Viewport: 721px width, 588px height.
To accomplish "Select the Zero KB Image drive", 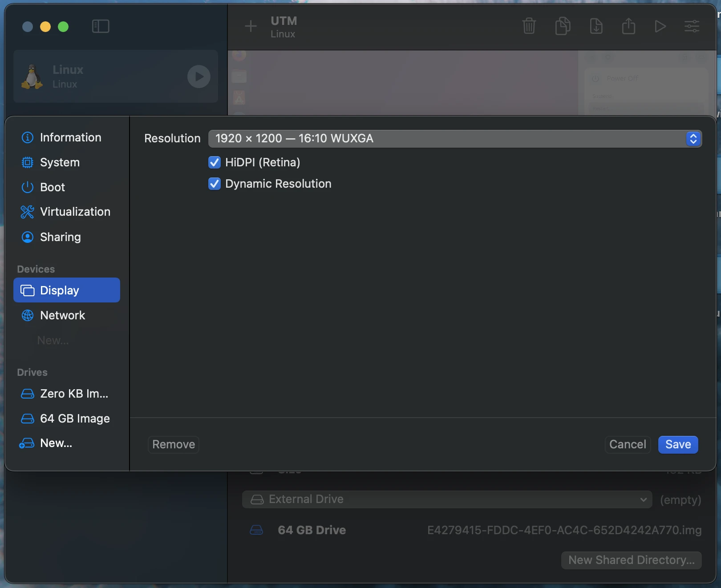I will tap(67, 394).
